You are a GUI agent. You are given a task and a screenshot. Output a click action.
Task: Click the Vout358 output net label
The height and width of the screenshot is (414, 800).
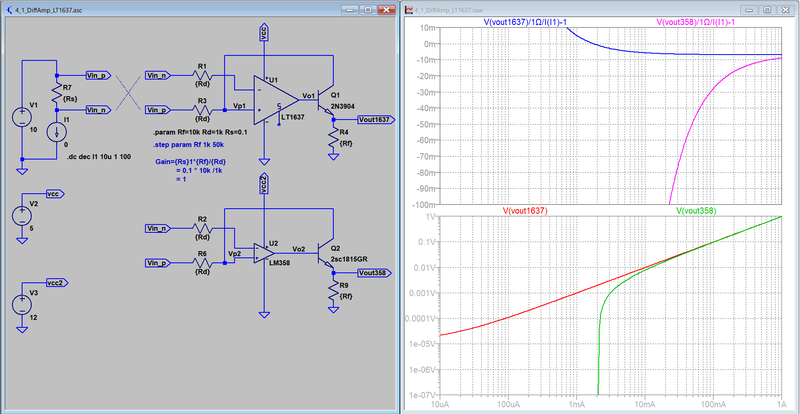click(x=375, y=272)
